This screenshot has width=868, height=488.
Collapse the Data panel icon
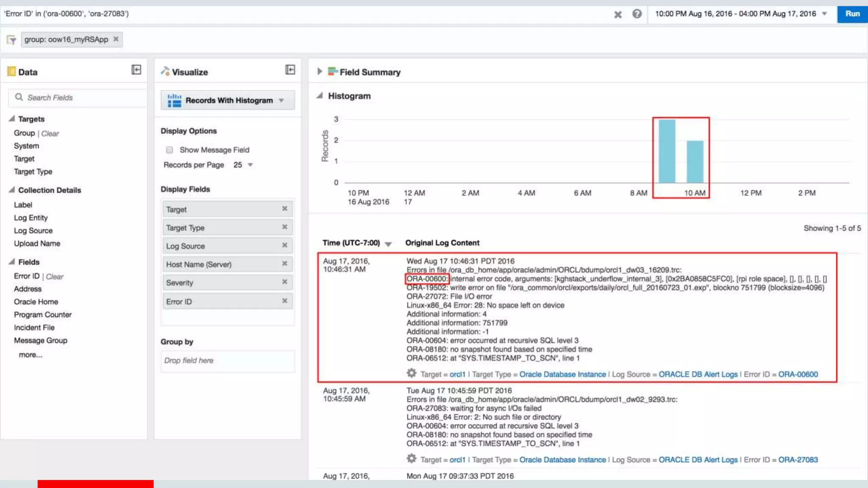[136, 70]
